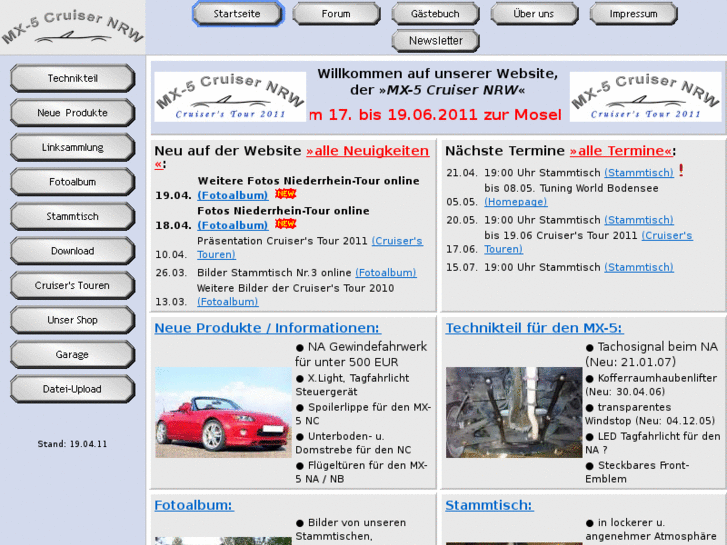Click 'Steckbares Front-Emblem' list item
Viewport: 727px width, 545px height.
click(638, 472)
